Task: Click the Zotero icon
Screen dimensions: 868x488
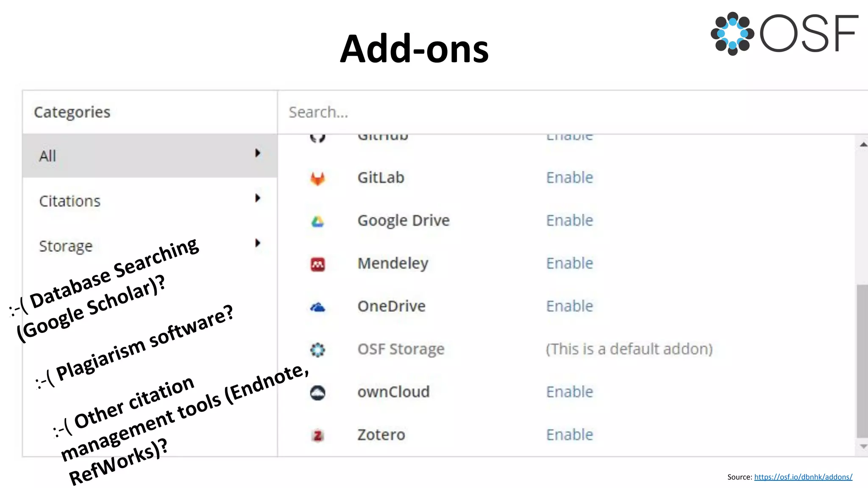Action: coord(317,435)
